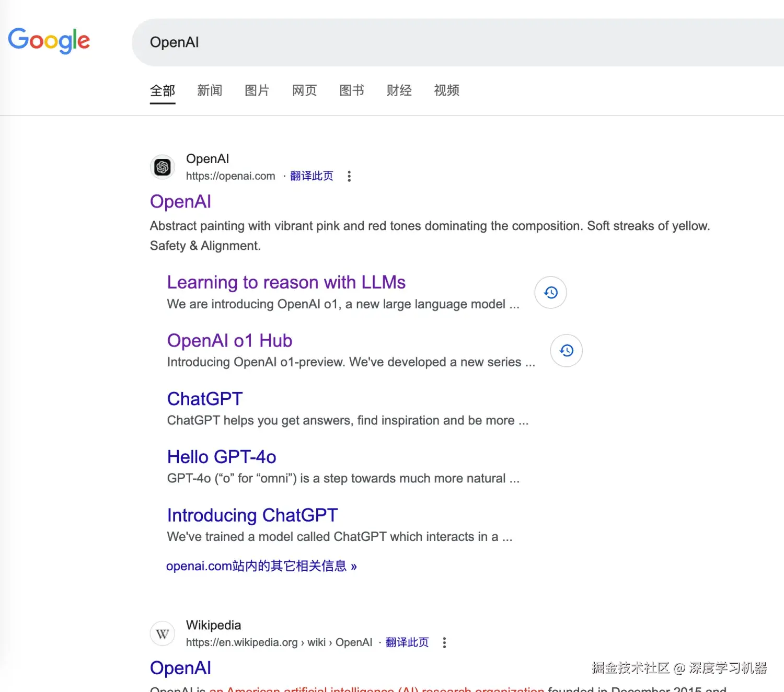Open the three-dot menu for the Wikipedia result

[x=444, y=642]
